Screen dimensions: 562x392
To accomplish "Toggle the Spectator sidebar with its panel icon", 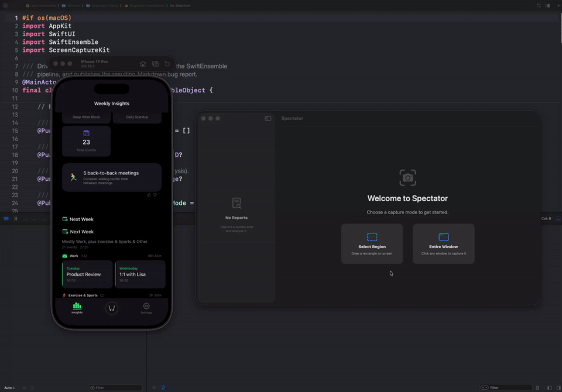I will pyautogui.click(x=268, y=118).
